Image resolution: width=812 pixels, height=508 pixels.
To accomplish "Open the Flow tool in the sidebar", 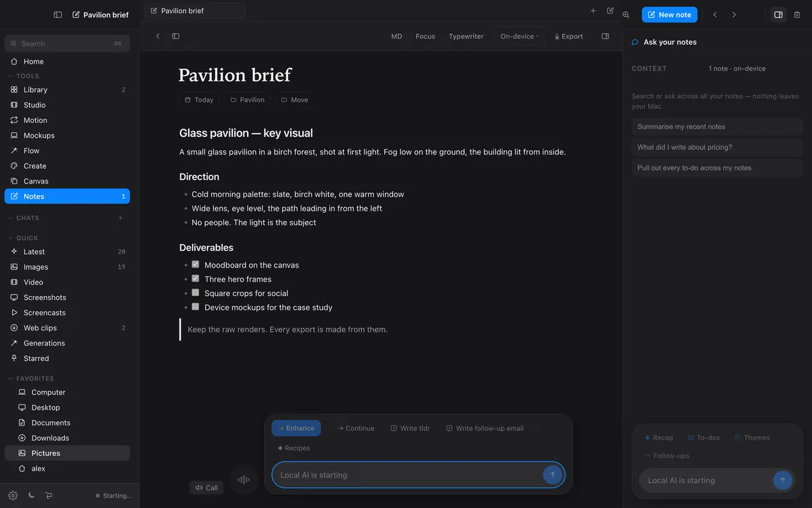I will (67, 150).
